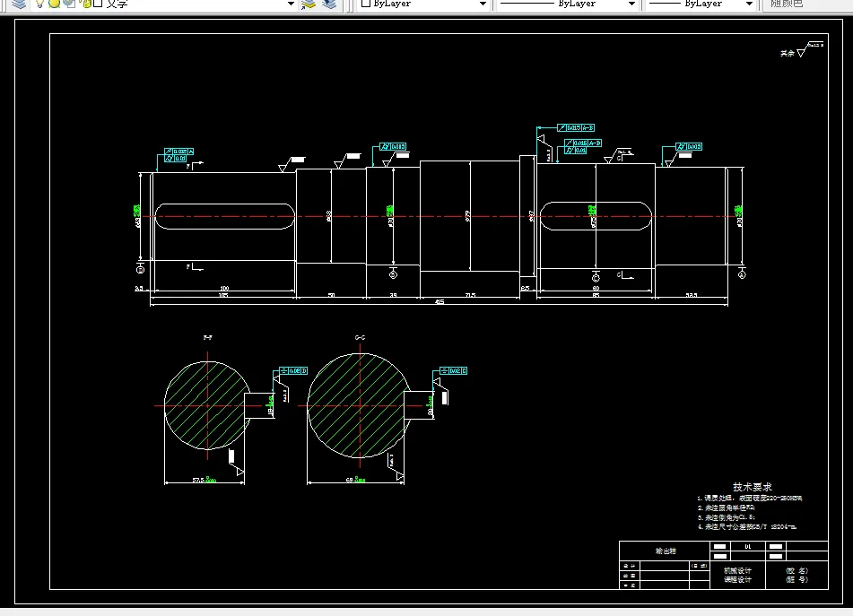The width and height of the screenshot is (853, 616).
Task: Select the 技术要求 heading text
Action: pos(753,487)
